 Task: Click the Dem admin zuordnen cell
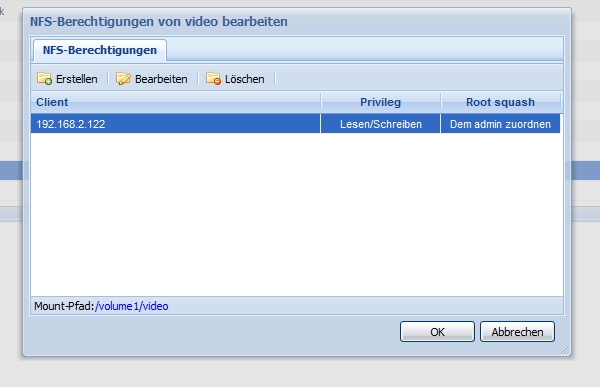click(x=501, y=124)
